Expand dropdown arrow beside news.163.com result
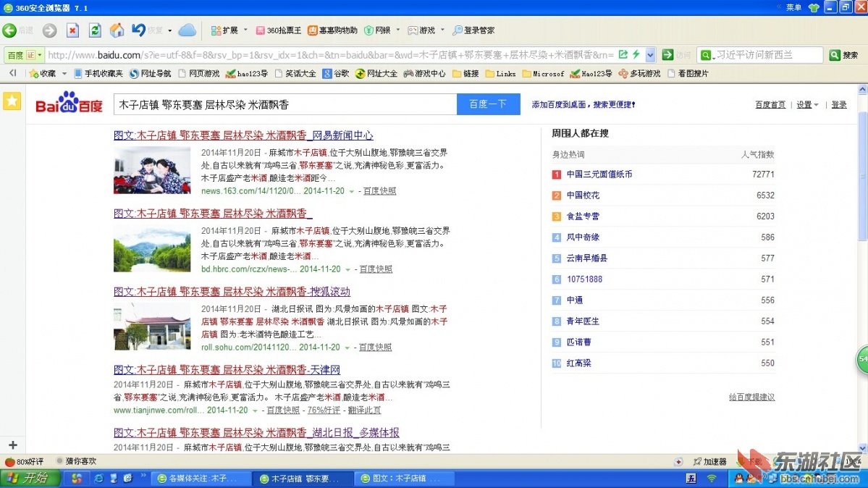 [x=352, y=191]
